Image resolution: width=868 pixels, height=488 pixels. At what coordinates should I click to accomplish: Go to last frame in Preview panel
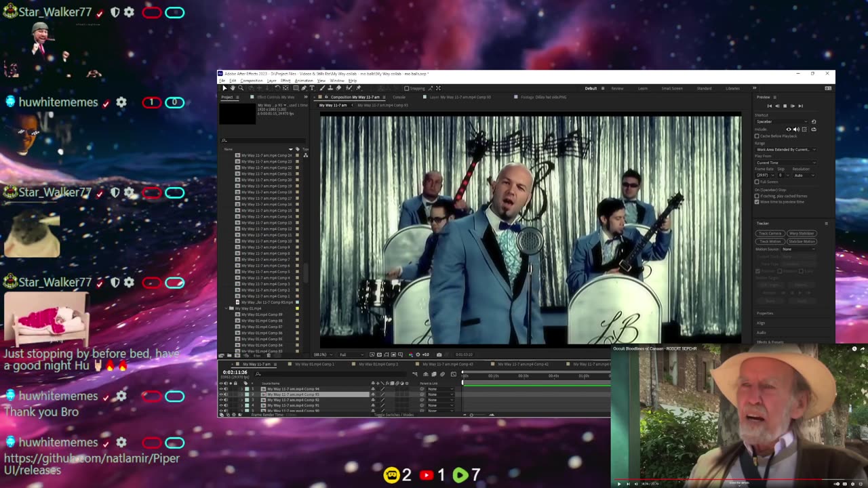[x=801, y=106]
